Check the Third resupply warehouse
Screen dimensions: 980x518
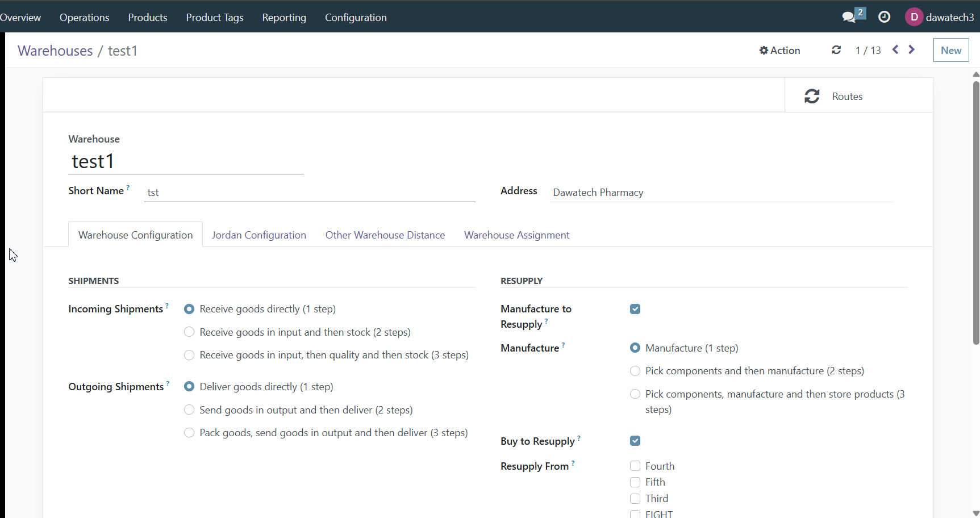[635, 499]
